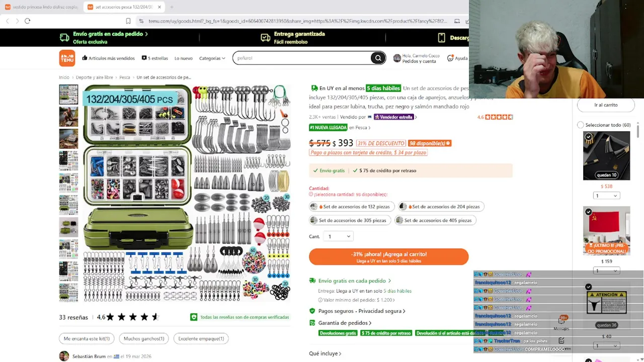Screen dimensions: 644x362
Task: Click the Muchos ganchos(1) review tag
Action: pyautogui.click(x=144, y=338)
